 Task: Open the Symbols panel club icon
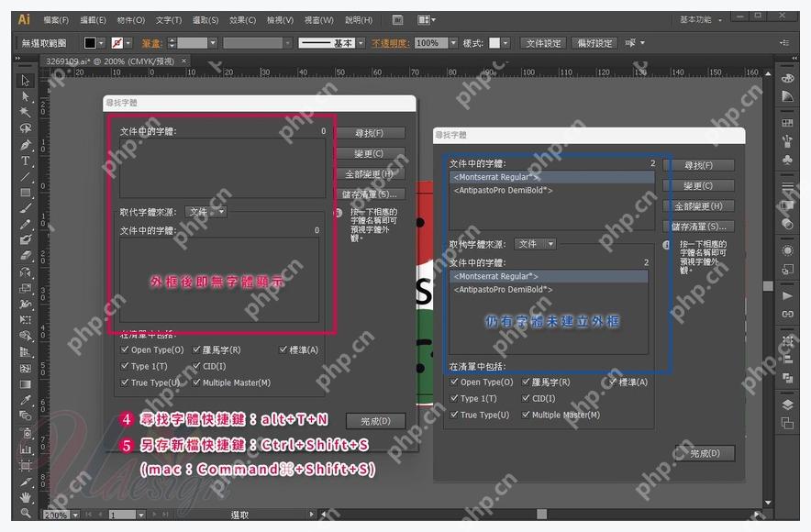pyautogui.click(x=787, y=160)
